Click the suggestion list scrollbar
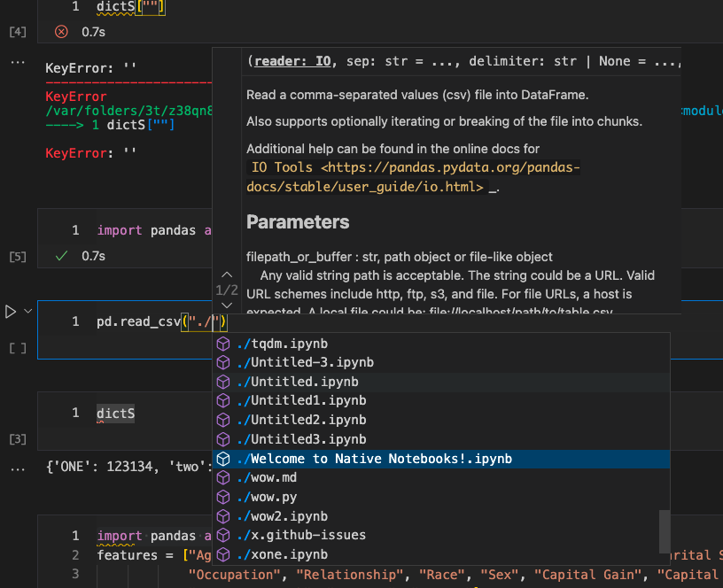This screenshot has height=588, width=723. [x=665, y=531]
